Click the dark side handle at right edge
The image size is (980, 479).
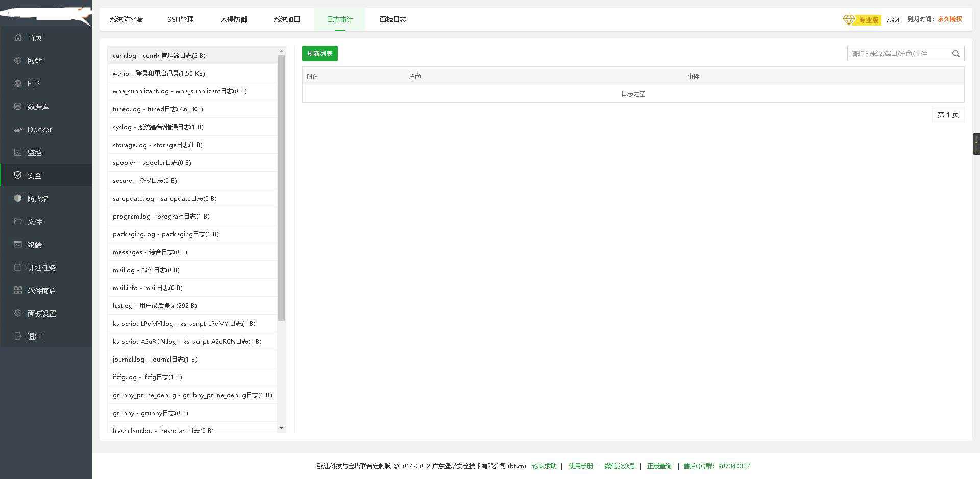tap(976, 143)
